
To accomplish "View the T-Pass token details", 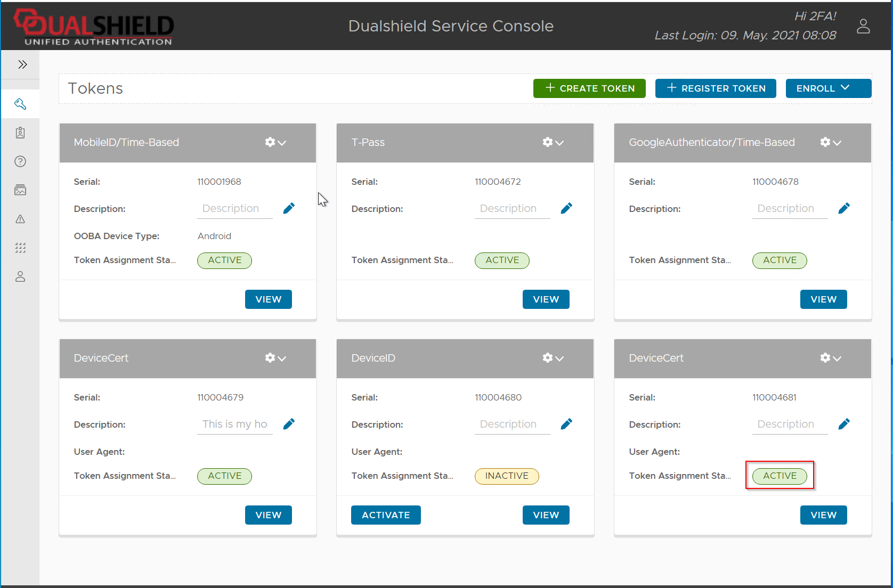I will point(546,299).
